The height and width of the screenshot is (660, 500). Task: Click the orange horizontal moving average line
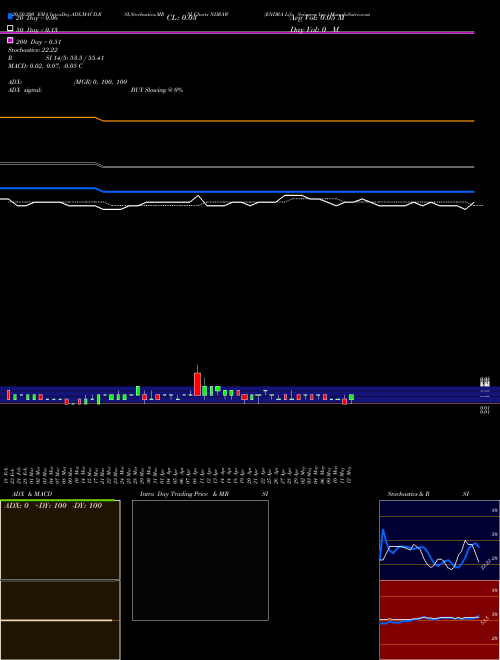(237, 120)
